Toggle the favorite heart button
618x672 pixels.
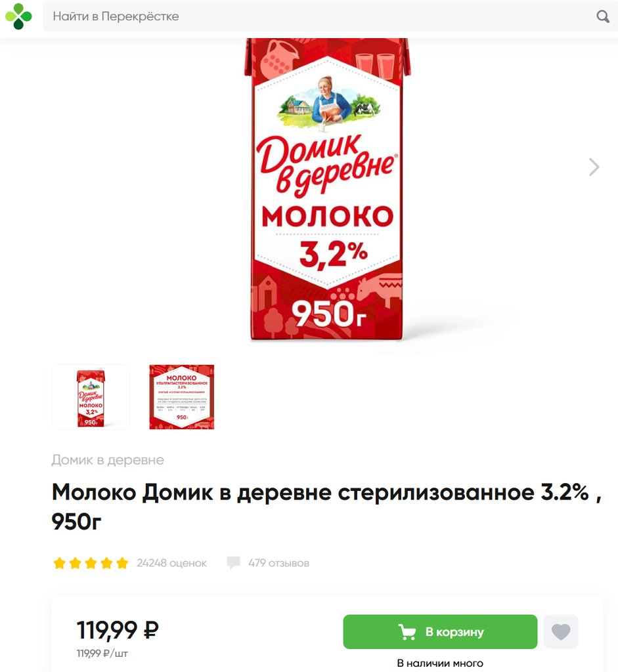[561, 632]
